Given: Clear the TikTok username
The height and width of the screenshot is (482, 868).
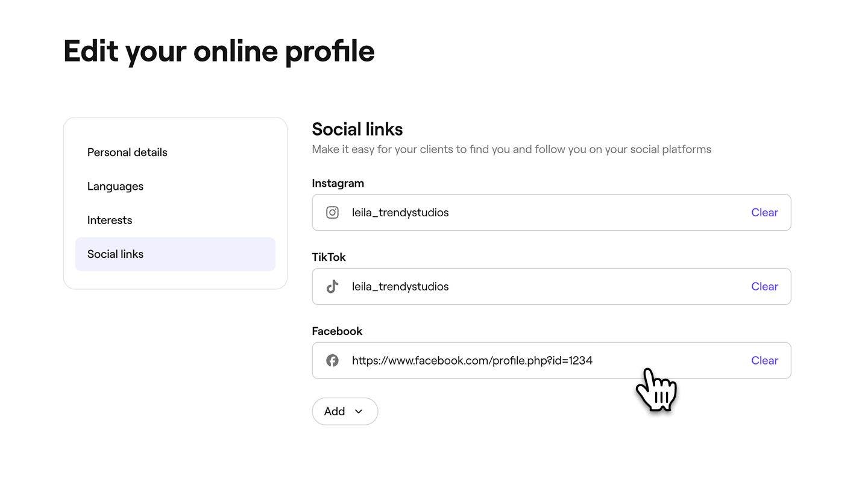Looking at the screenshot, I should coord(764,287).
